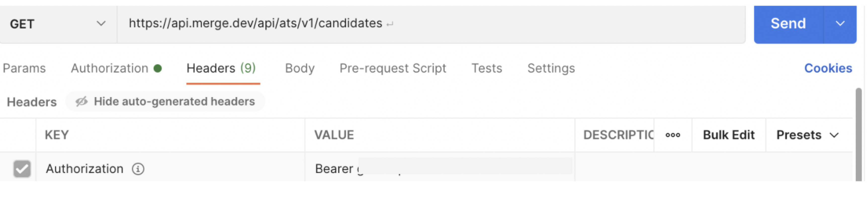868x197 pixels.
Task: Disable the Authorization header checkbox
Action: pos(22,168)
